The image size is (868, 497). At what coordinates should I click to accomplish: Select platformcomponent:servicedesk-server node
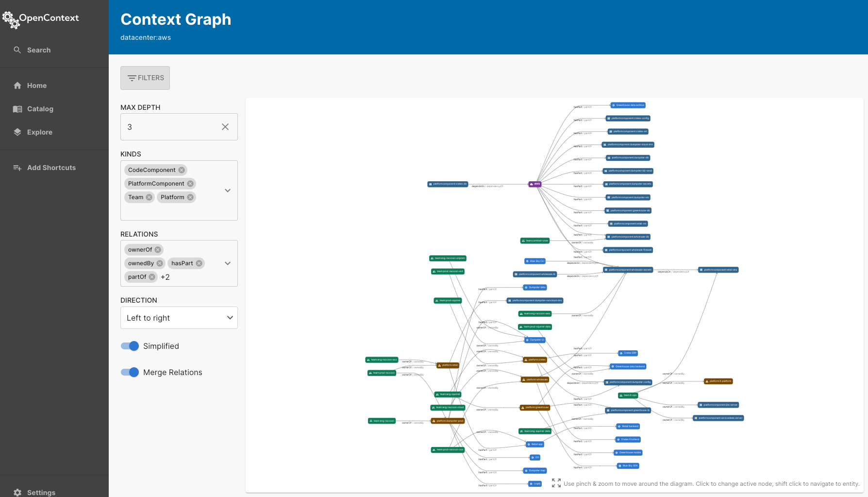coord(718,418)
